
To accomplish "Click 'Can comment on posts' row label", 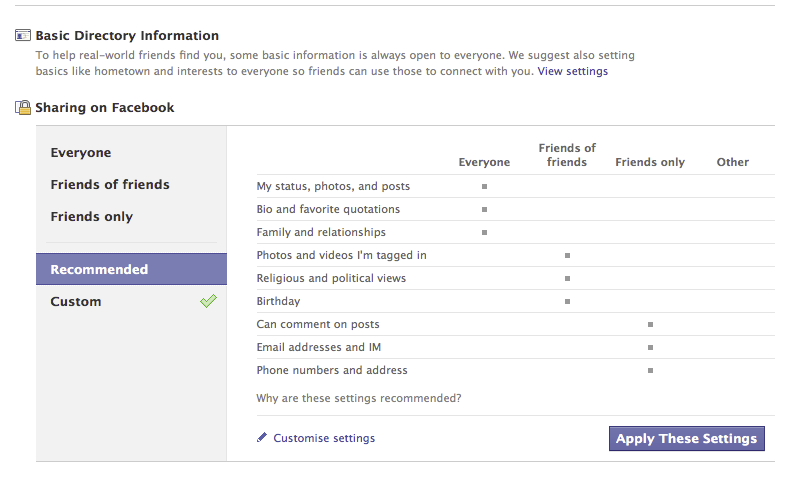I will coord(318,324).
